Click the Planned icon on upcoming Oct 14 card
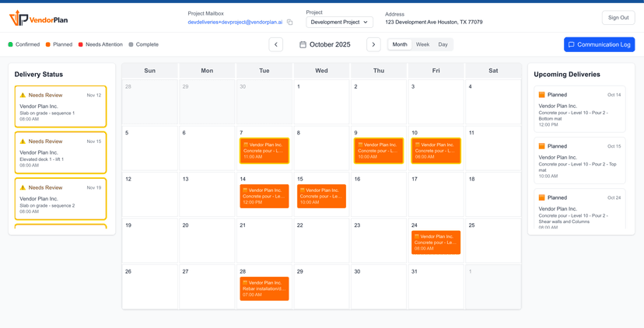This screenshot has height=328, width=644. [542, 95]
